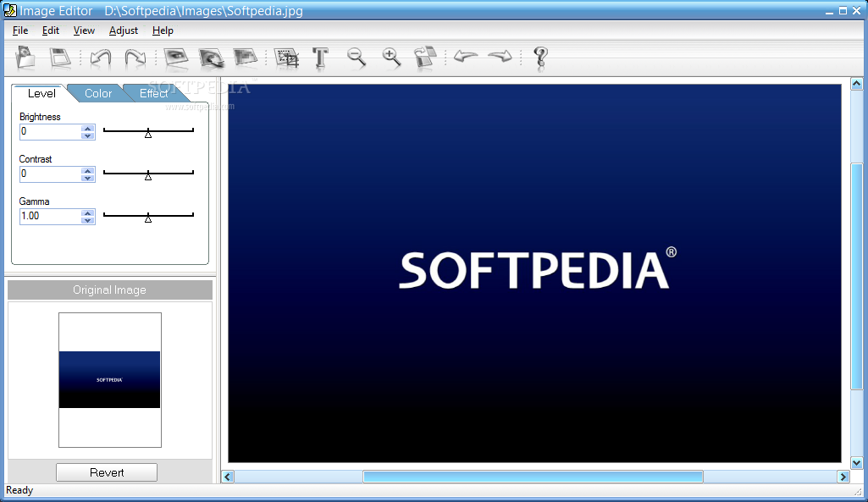Screen dimensions: 868x502
Task: Maximize the Image Editor window
Action: [843, 11]
